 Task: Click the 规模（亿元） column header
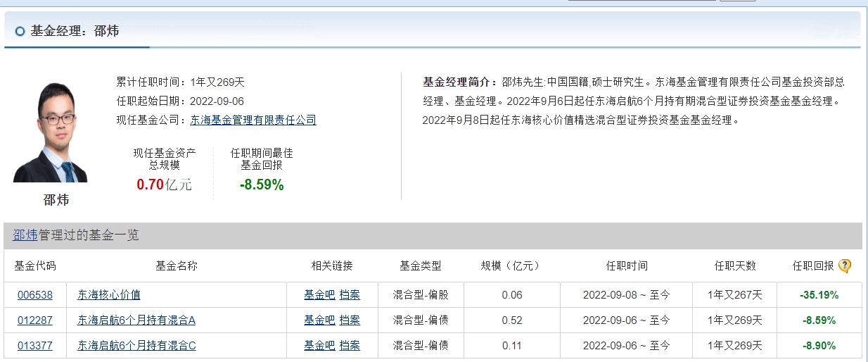click(x=511, y=266)
